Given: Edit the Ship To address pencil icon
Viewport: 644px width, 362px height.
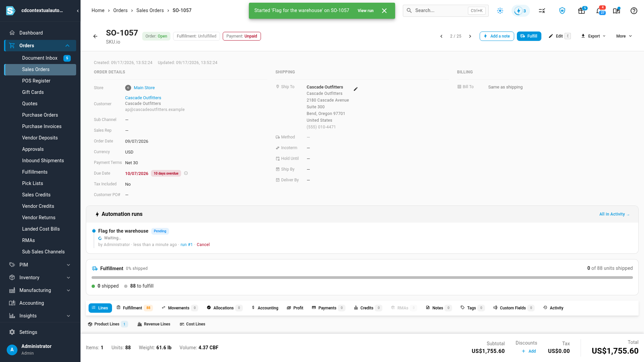Looking at the screenshot, I should tap(356, 89).
